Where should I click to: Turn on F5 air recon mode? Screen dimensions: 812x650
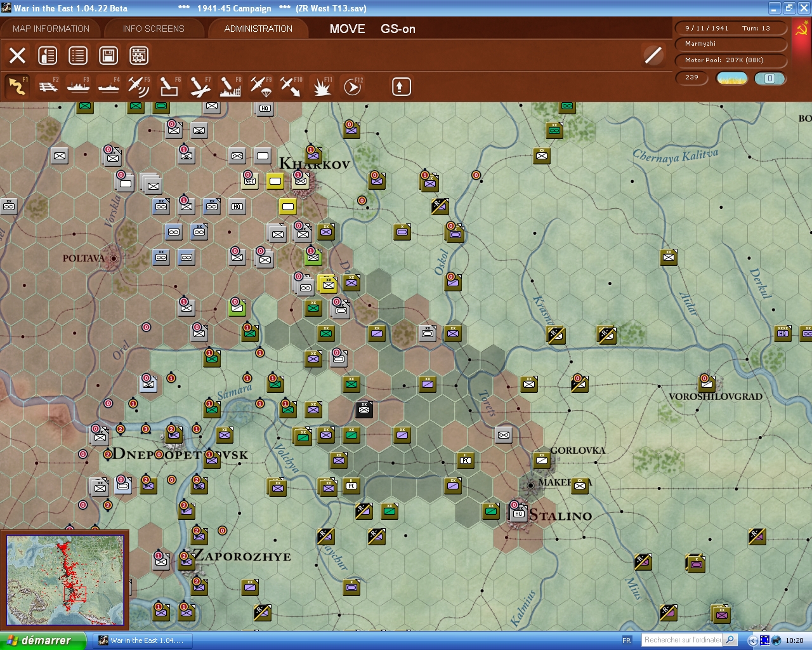[x=139, y=86]
